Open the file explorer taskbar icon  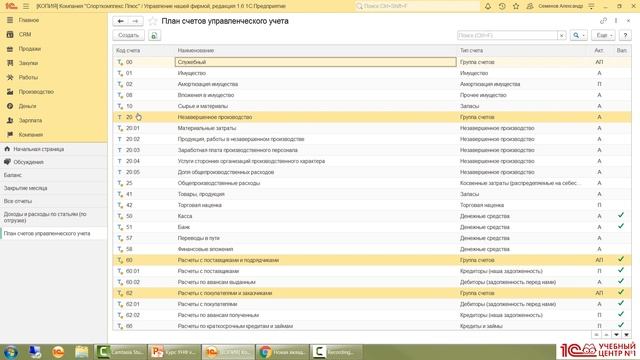[x=81, y=352]
